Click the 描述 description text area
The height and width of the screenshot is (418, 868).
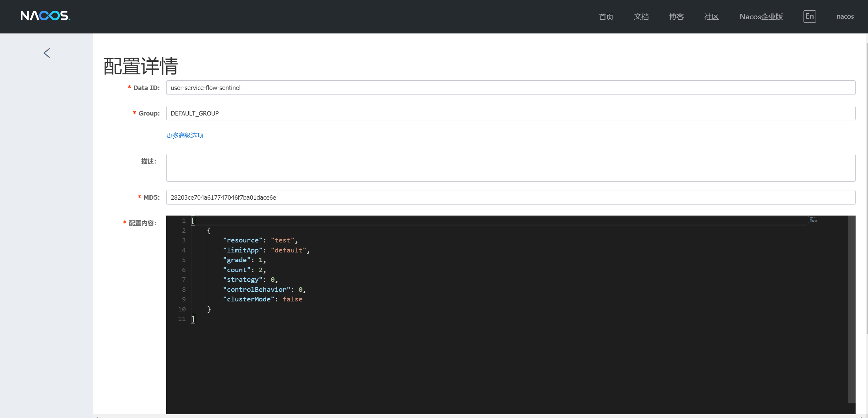pyautogui.click(x=511, y=168)
